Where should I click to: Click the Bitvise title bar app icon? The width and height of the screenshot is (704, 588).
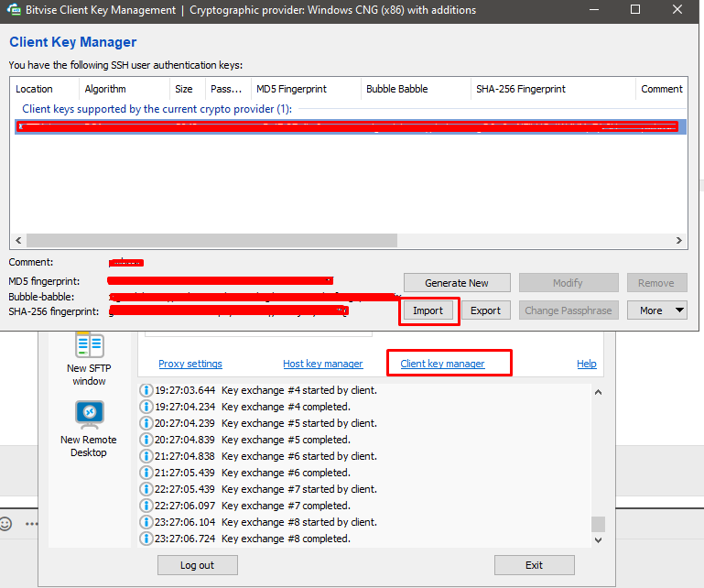click(15, 11)
